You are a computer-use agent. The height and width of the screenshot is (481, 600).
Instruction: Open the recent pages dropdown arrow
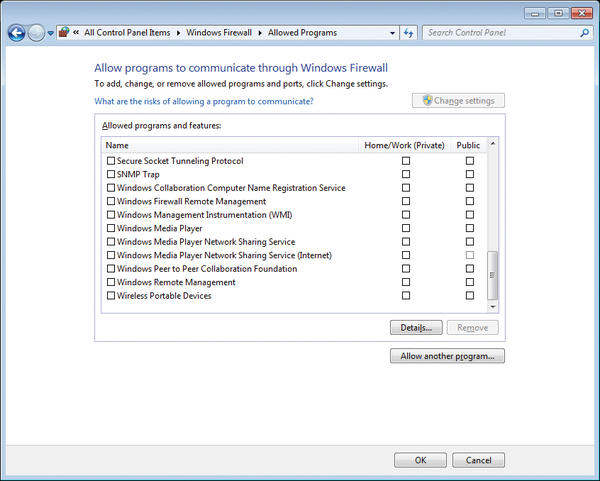point(51,33)
